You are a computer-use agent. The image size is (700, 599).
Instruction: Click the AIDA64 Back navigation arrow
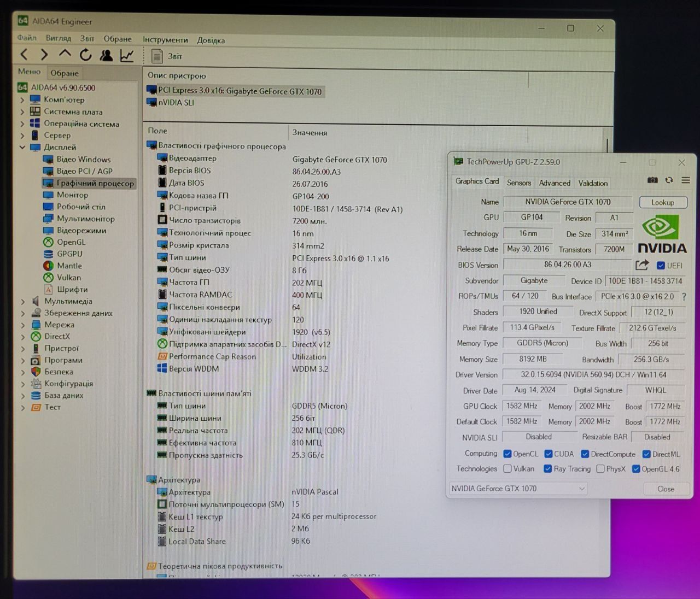tap(24, 55)
